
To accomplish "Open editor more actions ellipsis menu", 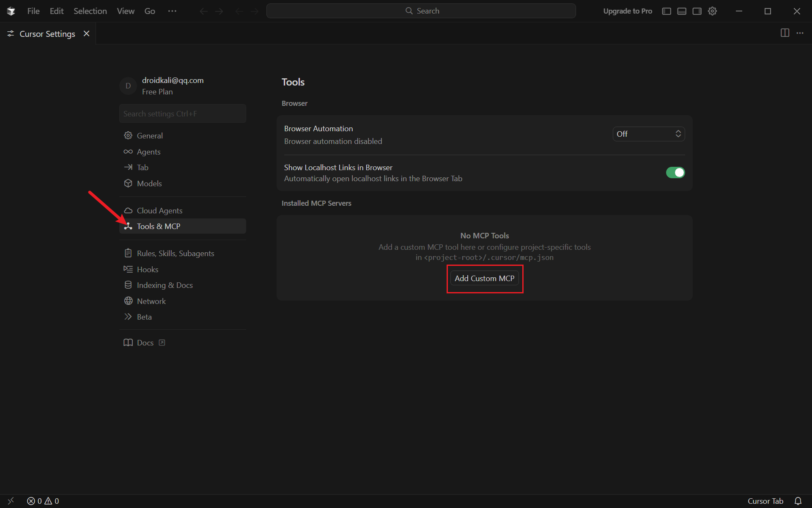I will coord(800,33).
